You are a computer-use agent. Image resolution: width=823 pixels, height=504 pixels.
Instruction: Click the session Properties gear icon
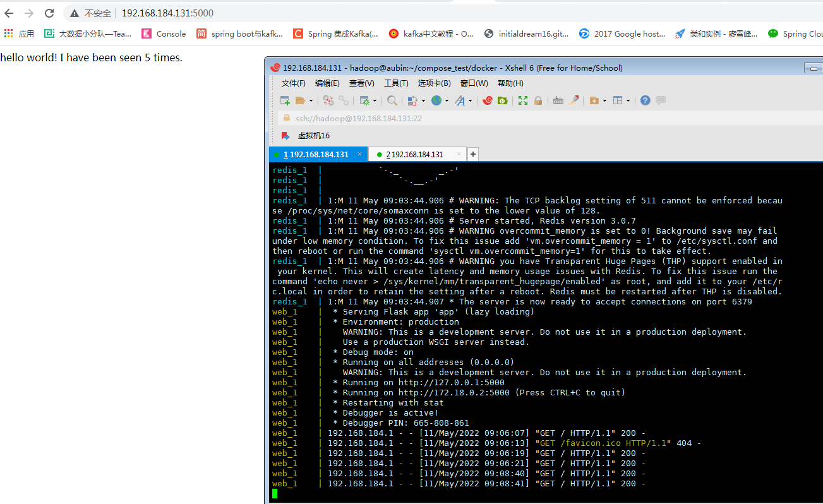tap(364, 100)
